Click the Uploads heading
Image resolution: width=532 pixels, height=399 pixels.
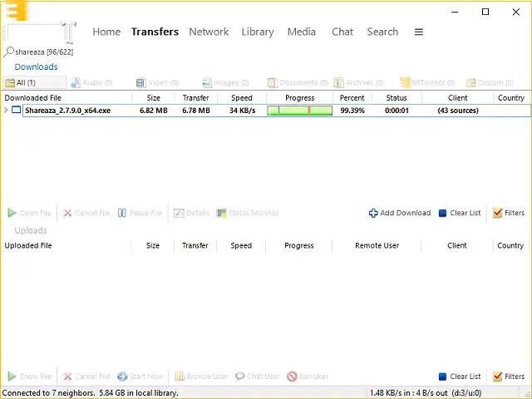[x=31, y=230]
